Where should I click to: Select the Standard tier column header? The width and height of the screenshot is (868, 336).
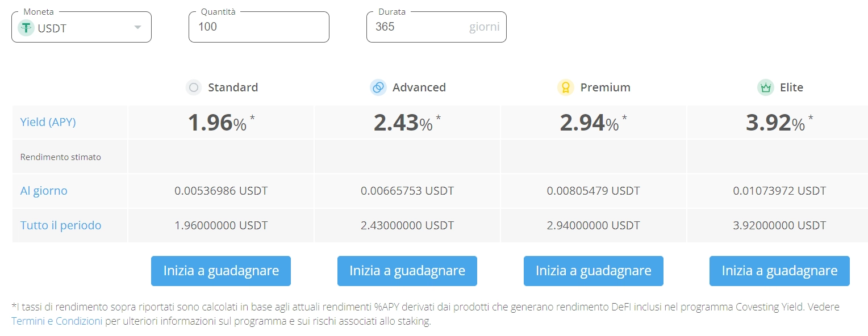233,87
